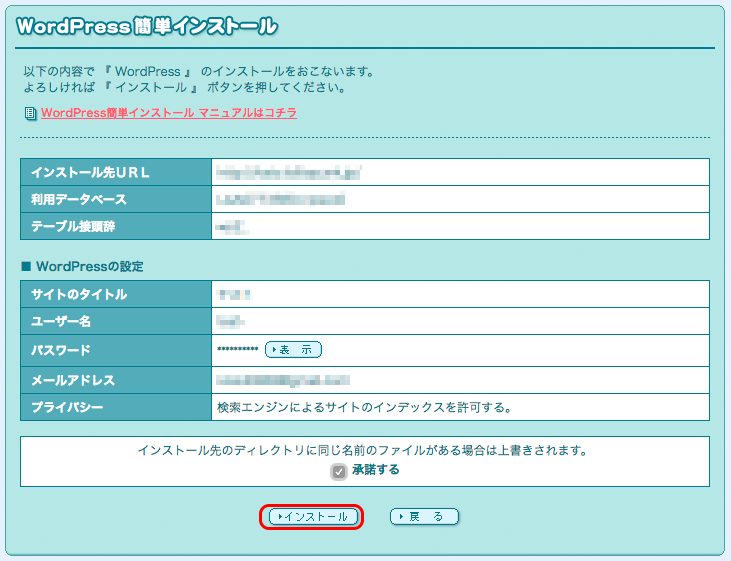Click the WordPressの設定 section heading

82,266
